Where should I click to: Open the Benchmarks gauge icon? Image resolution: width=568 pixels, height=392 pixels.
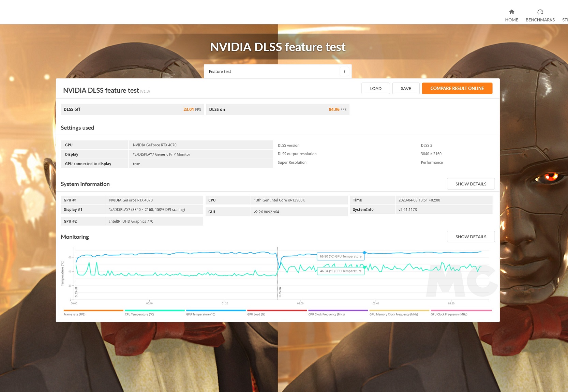pyautogui.click(x=540, y=12)
